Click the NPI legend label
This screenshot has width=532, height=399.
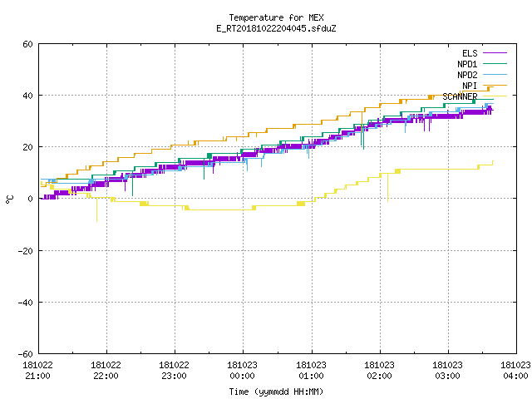tap(470, 86)
